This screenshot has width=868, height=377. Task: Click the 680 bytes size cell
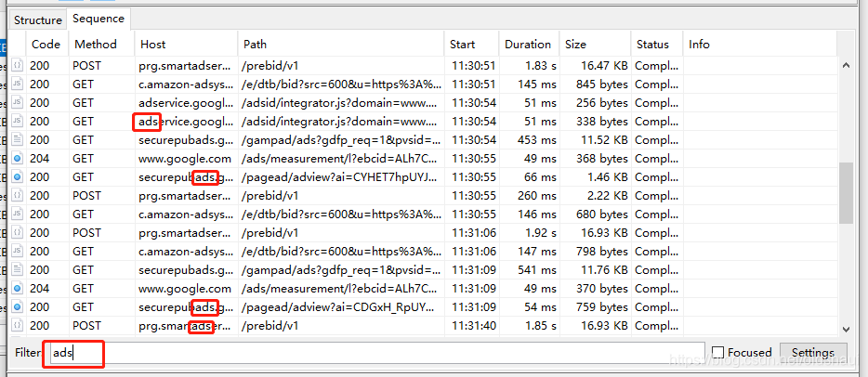[x=595, y=214]
